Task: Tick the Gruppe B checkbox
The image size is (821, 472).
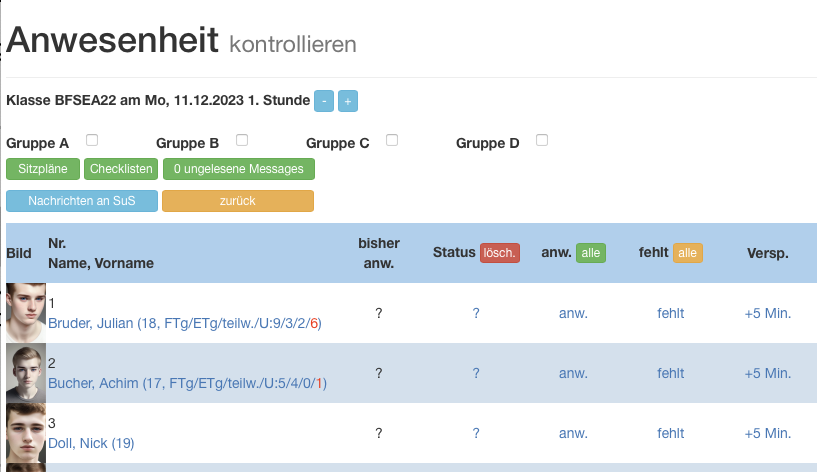Action: [x=242, y=140]
